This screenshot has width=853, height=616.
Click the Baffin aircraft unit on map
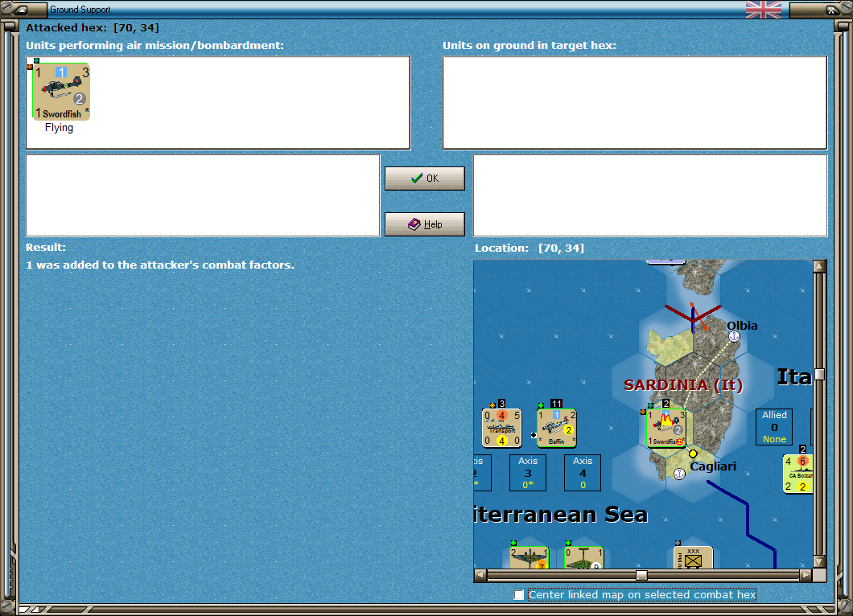557,428
